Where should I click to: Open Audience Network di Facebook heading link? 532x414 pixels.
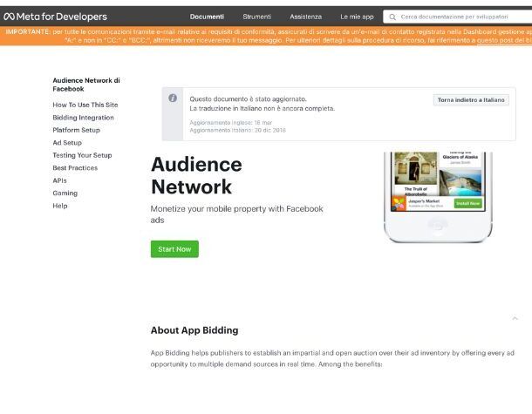point(86,85)
